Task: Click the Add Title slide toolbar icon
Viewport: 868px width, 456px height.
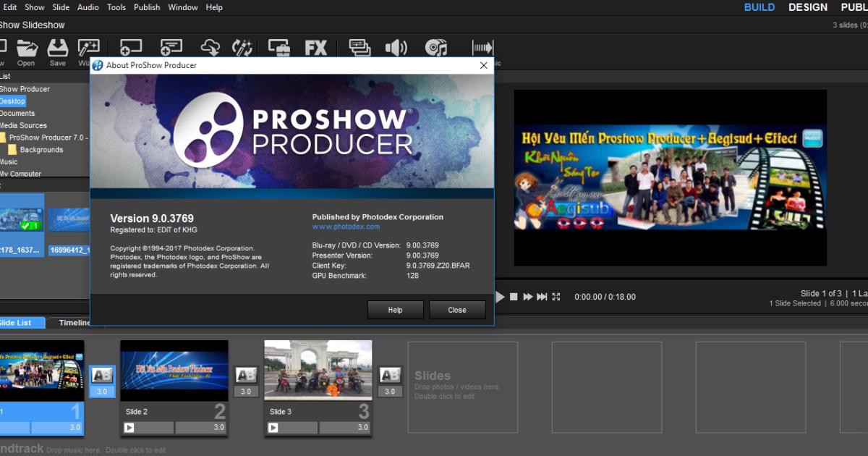Action: coord(171,48)
